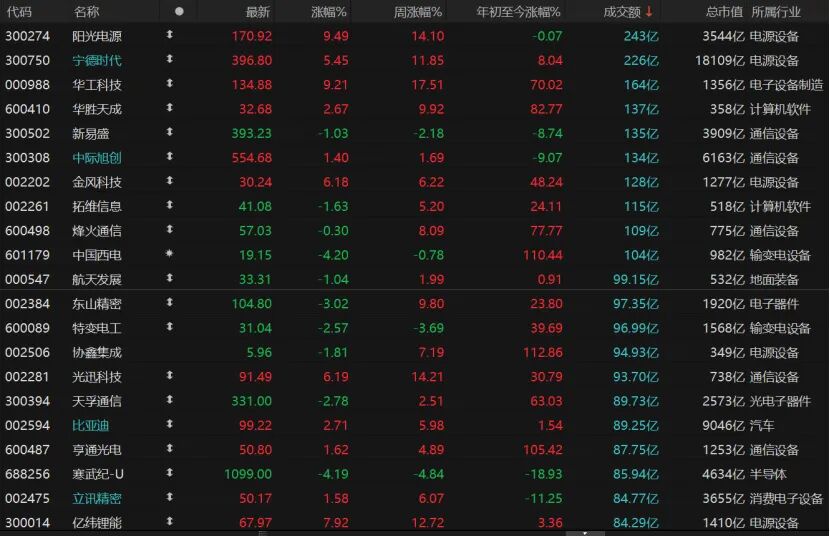Screen dimensions: 830x536
Task: Click 协鑫集成 stock name
Action: [98, 353]
